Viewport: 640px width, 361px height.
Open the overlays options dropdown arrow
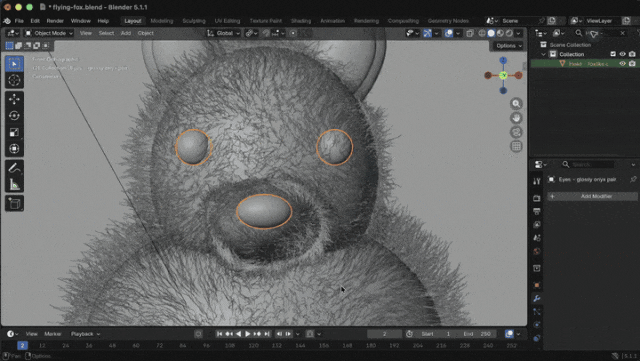click(458, 33)
